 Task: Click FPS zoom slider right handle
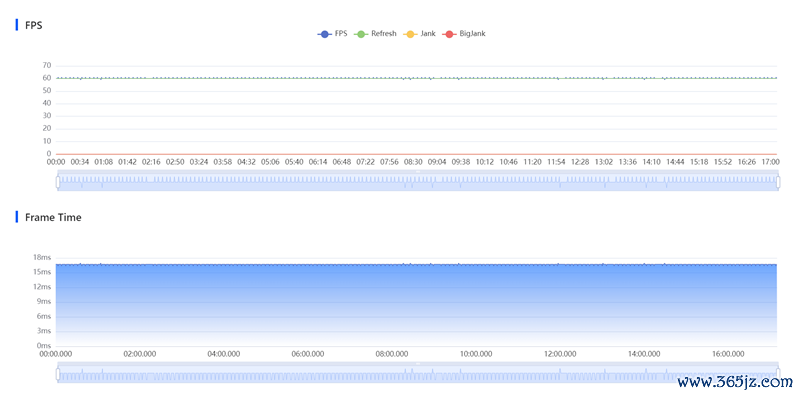coord(778,182)
